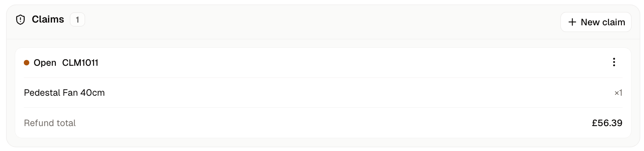
Task: Click empty space in the Refund total row
Action: point(332,123)
